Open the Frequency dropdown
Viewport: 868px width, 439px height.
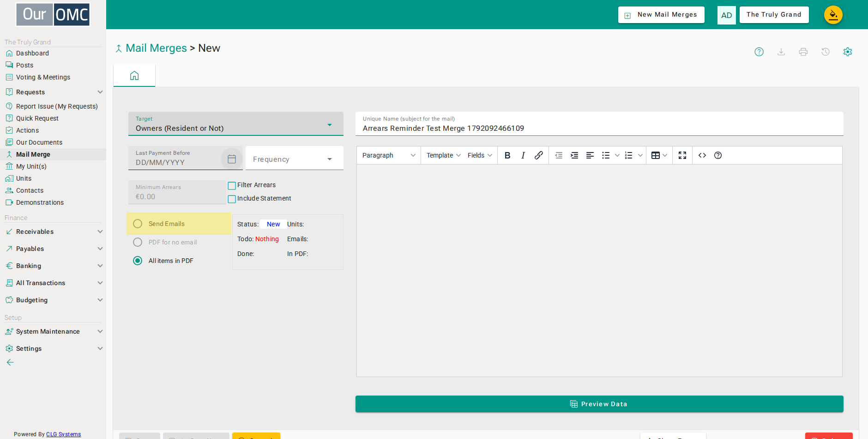pos(295,159)
